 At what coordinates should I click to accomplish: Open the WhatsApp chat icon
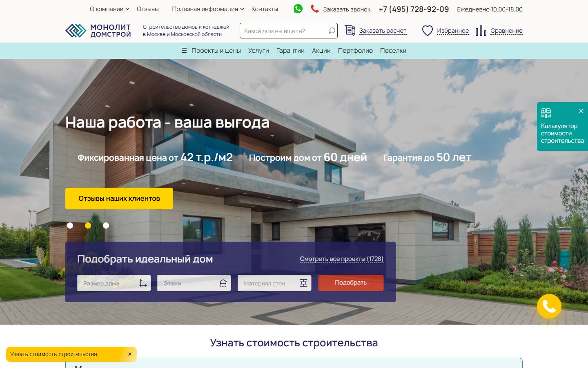(298, 9)
